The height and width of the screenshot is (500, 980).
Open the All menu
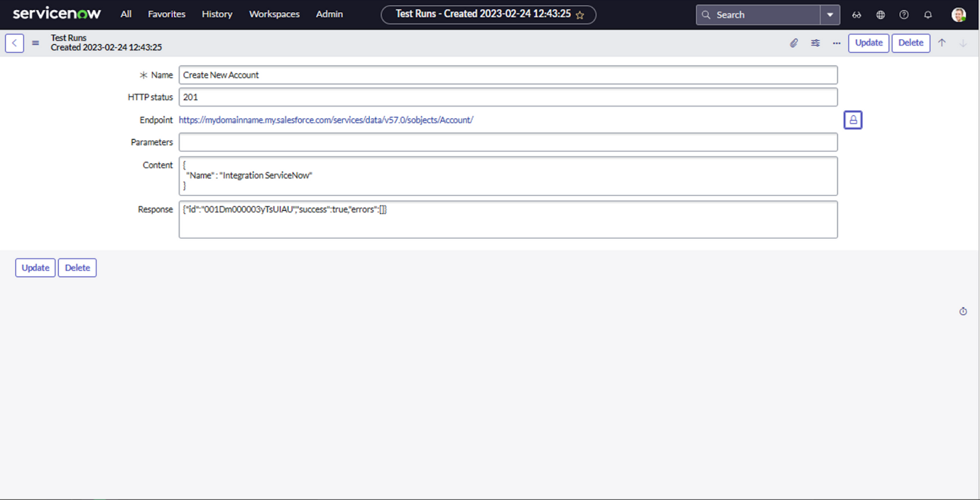126,14
